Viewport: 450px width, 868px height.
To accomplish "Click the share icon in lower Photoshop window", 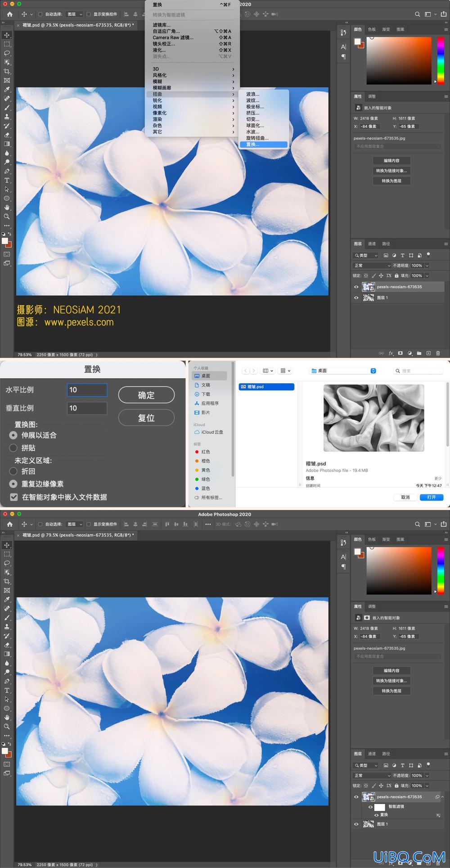I will click(x=443, y=524).
